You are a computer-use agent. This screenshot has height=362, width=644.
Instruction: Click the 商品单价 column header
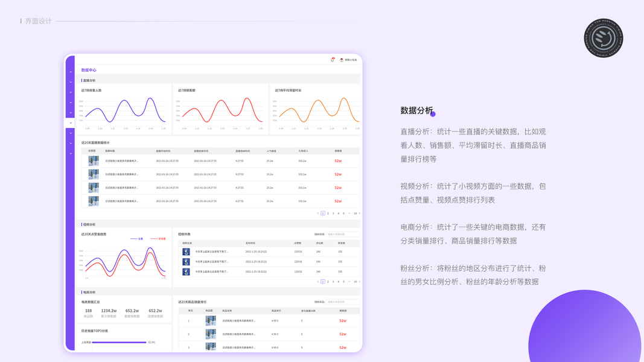(276, 311)
